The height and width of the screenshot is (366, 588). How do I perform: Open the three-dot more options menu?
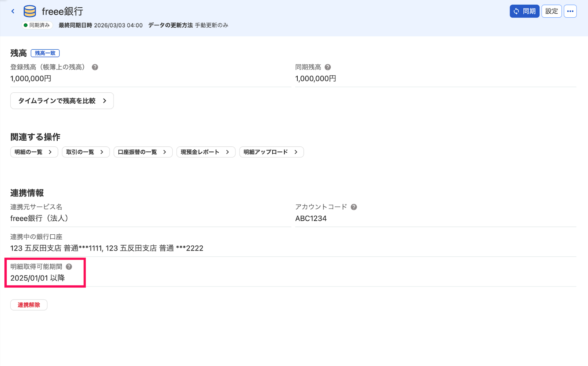point(570,11)
